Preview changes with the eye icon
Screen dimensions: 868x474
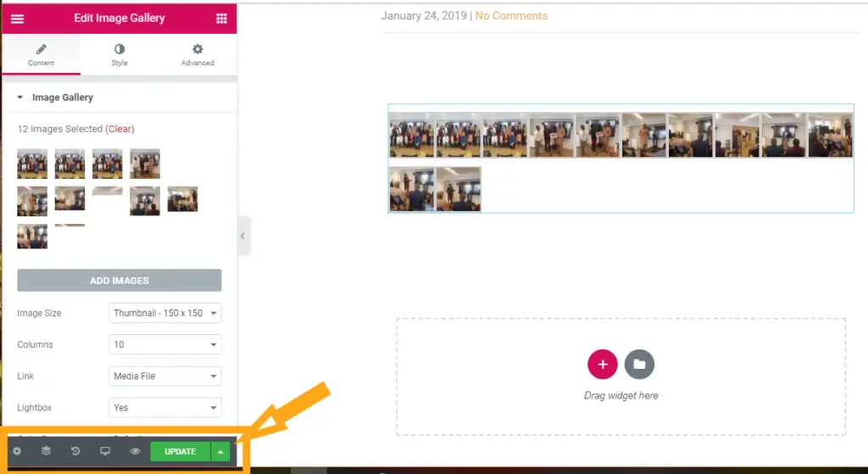click(x=135, y=451)
